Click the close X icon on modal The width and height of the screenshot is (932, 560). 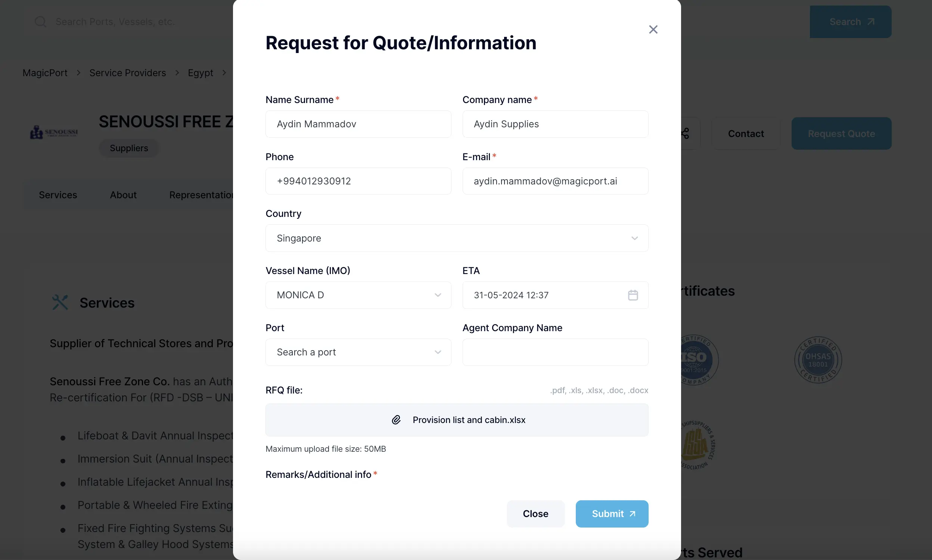coord(653,29)
